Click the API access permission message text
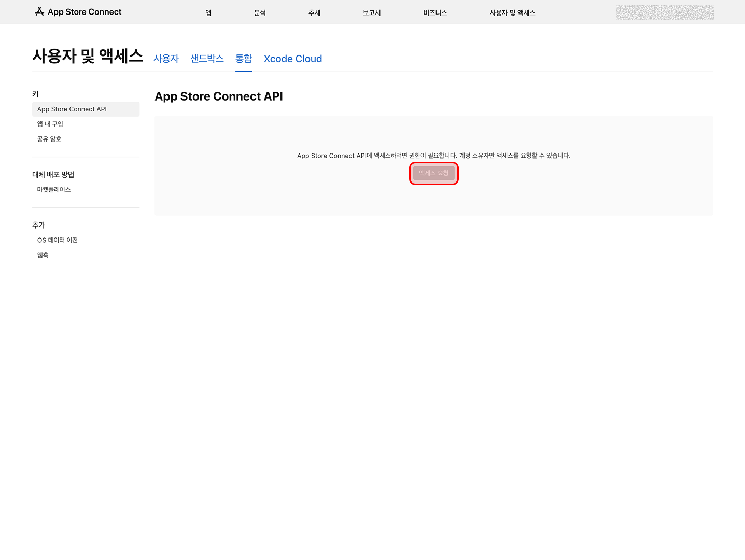 point(434,156)
